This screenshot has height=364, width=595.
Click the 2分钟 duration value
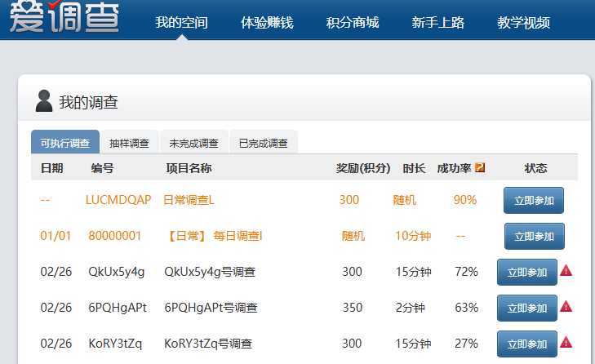(411, 308)
